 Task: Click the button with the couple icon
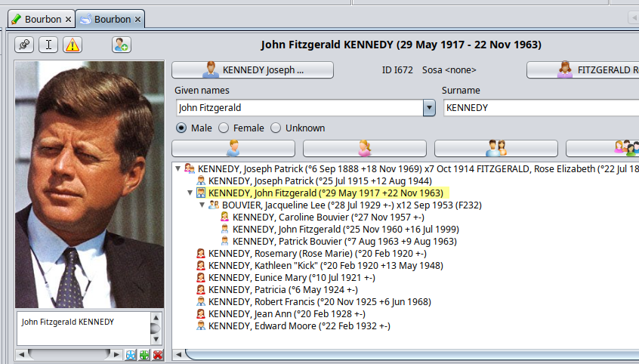click(x=495, y=148)
